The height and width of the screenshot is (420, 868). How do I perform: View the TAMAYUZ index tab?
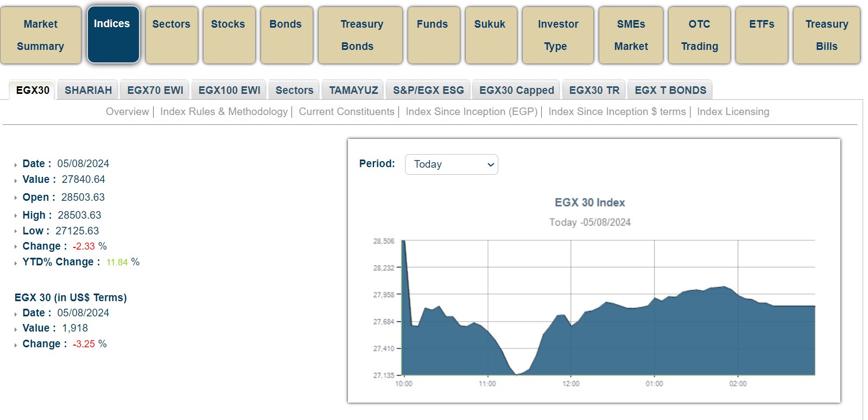(x=353, y=90)
